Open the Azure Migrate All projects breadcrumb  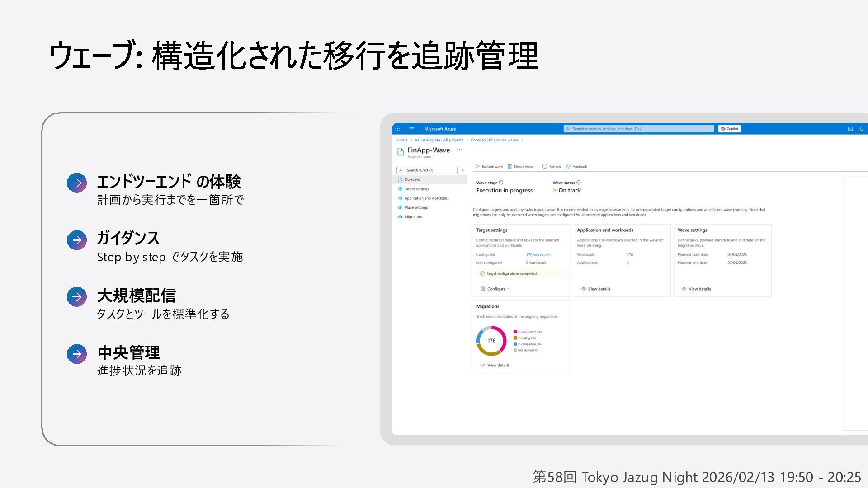(439, 140)
